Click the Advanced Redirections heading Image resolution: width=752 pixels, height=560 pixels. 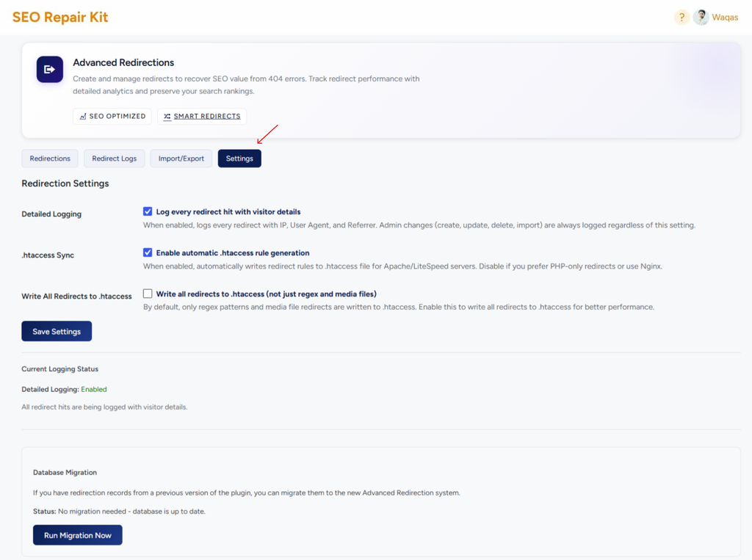pyautogui.click(x=123, y=63)
